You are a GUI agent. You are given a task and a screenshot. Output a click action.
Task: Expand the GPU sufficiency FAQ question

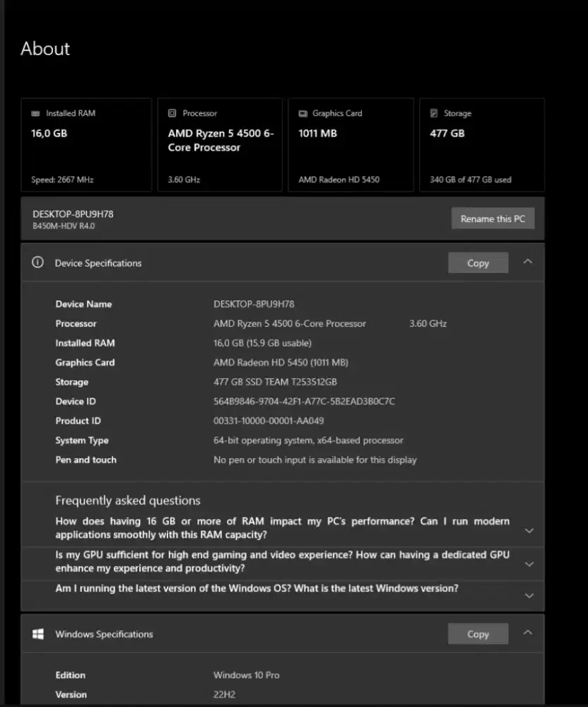tap(529, 563)
